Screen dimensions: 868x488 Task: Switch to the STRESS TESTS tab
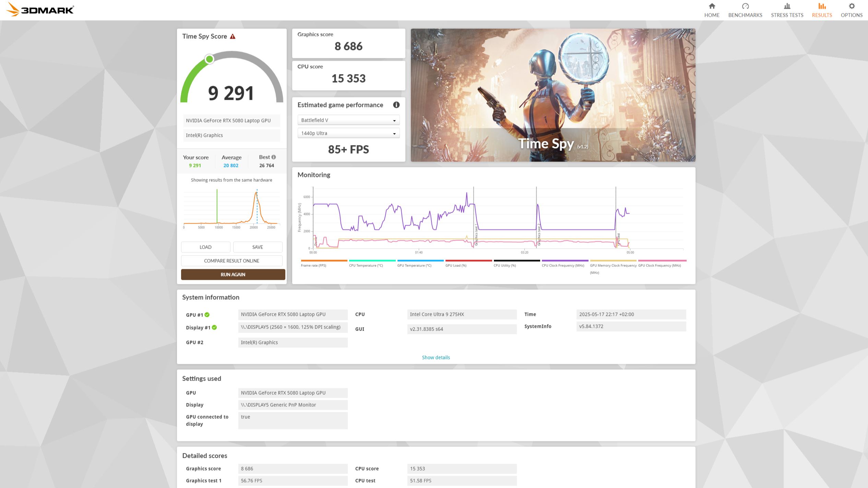tap(787, 15)
